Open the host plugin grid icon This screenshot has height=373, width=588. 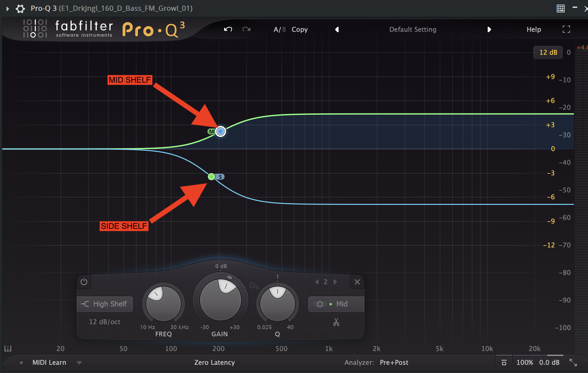click(x=561, y=9)
